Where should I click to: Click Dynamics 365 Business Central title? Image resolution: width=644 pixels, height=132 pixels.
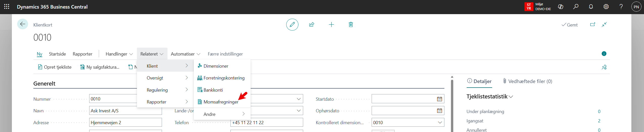[x=52, y=7]
